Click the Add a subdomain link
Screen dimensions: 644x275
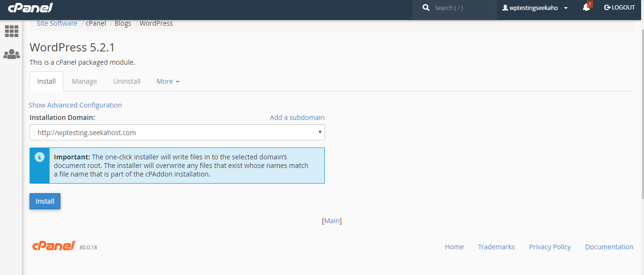point(297,118)
